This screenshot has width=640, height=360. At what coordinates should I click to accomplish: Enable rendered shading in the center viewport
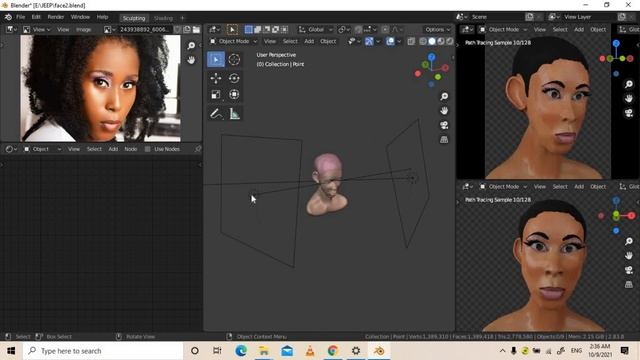tap(449, 41)
